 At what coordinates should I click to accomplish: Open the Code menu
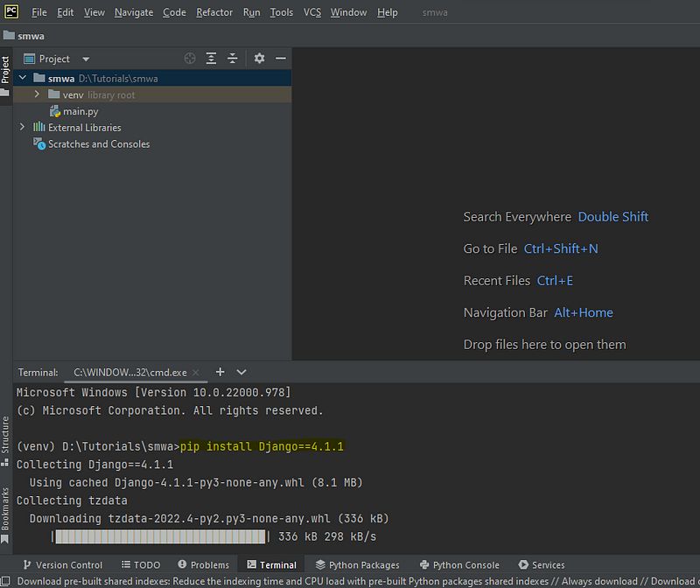(174, 12)
